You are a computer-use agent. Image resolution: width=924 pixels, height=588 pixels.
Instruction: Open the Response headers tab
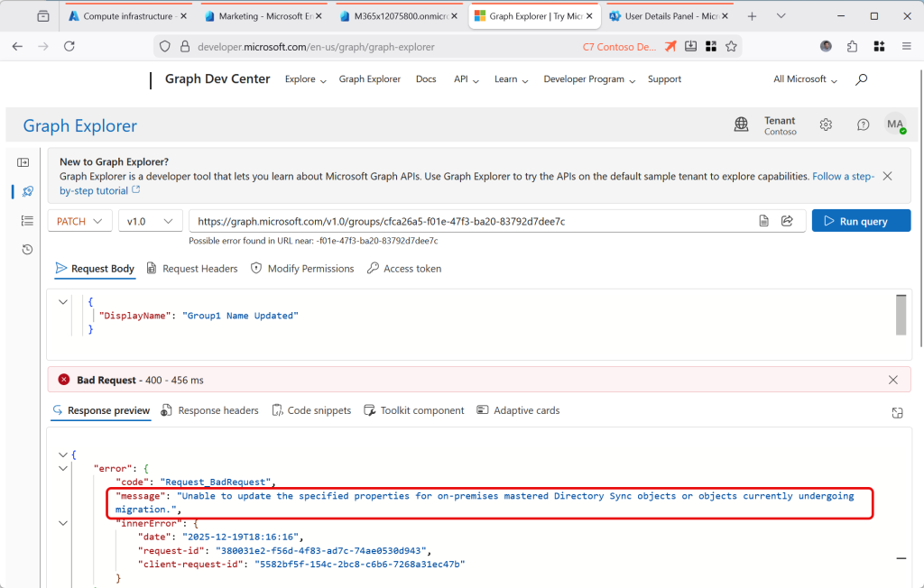tap(209, 410)
